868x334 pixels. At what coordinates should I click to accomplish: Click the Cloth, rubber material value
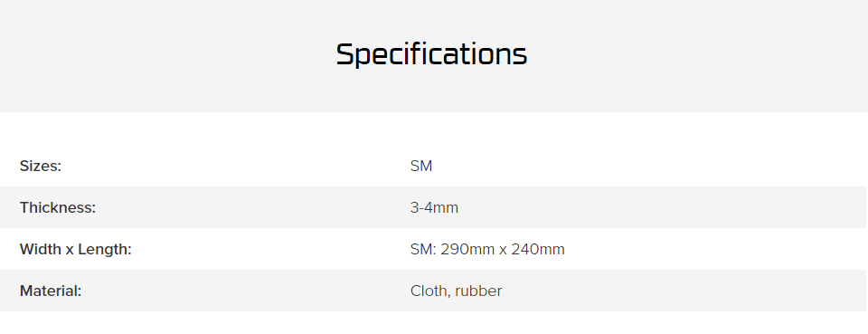[456, 291]
